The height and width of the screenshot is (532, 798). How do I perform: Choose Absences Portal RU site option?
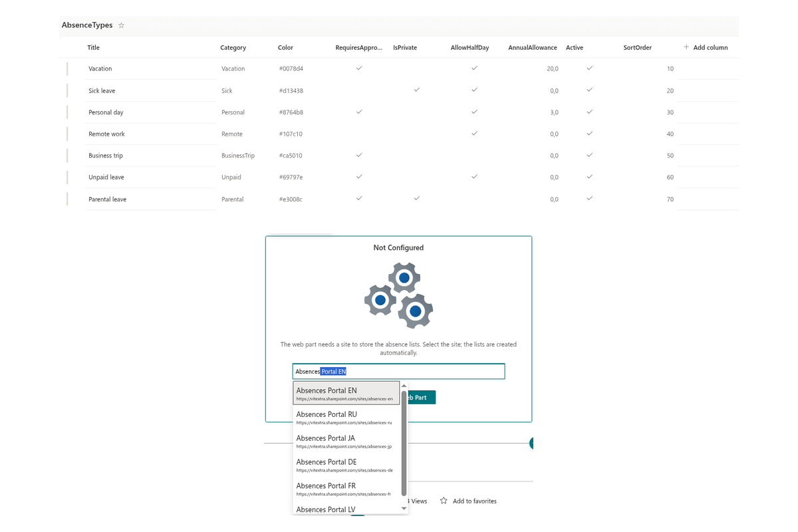pyautogui.click(x=346, y=417)
